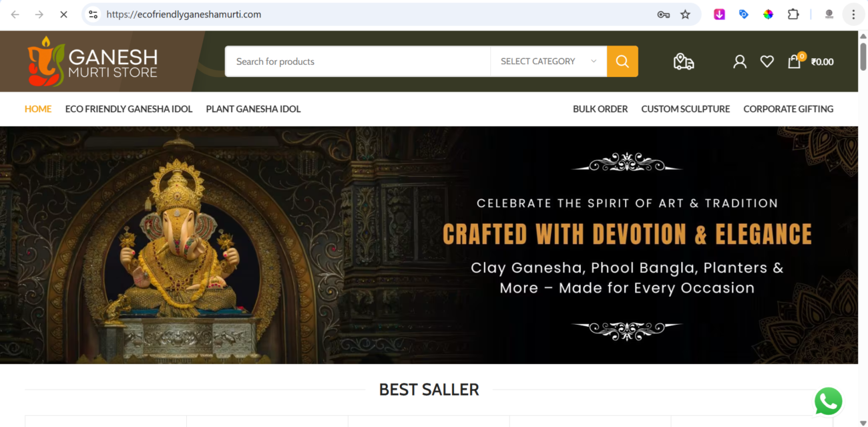View wishlist via heart icon
This screenshot has width=868, height=427.
coord(767,61)
